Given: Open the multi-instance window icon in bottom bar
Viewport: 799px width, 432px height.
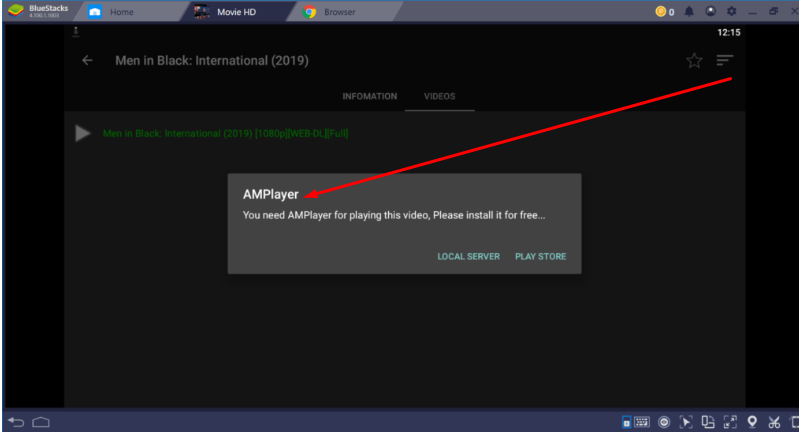Looking at the screenshot, I should pos(708,422).
